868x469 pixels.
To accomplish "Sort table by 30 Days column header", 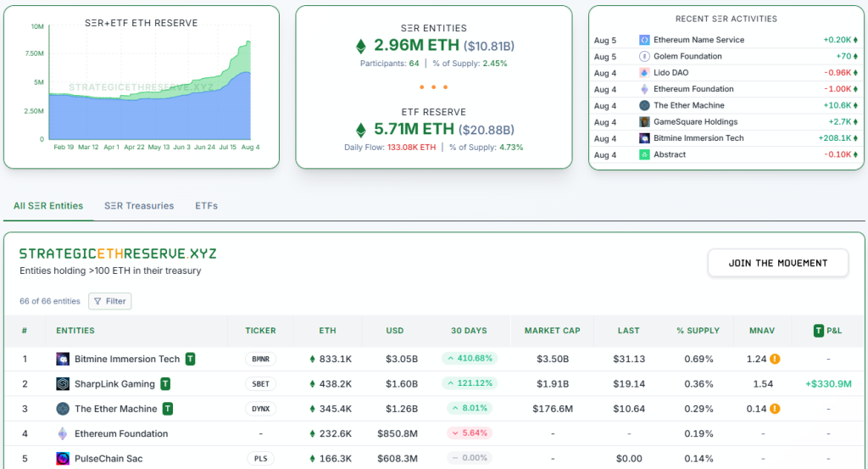I will [469, 331].
